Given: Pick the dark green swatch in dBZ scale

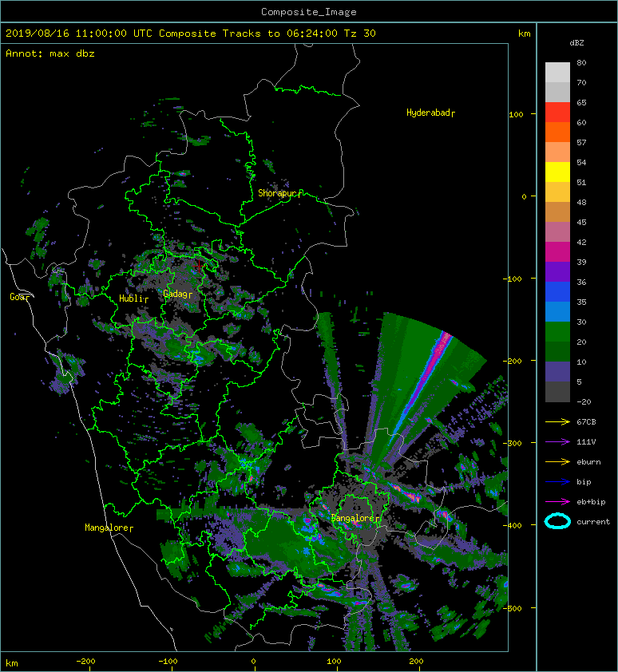Looking at the screenshot, I should (x=557, y=351).
